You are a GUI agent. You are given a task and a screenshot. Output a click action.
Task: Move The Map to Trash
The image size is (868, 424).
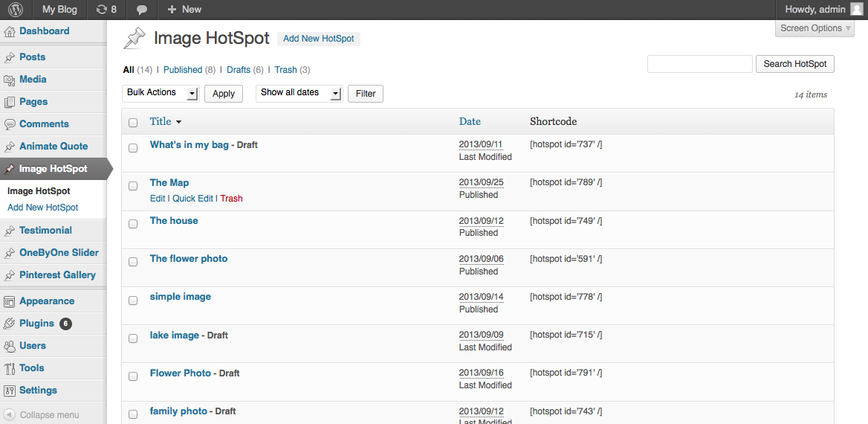click(231, 199)
